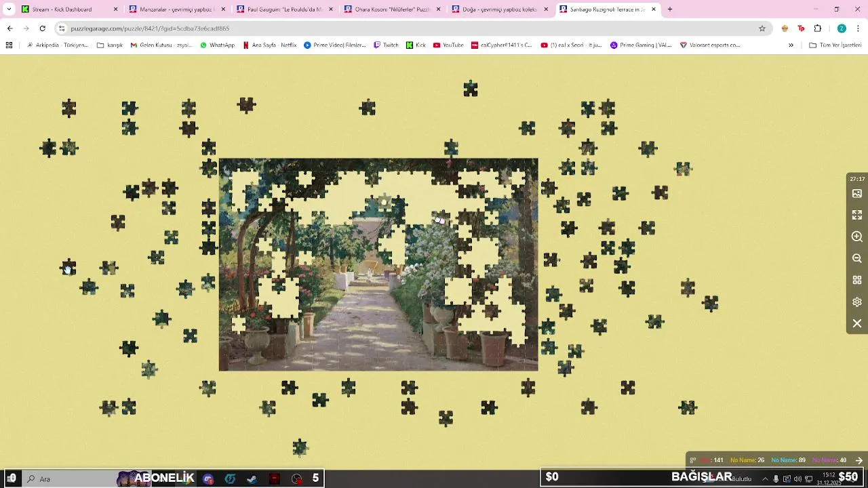Pick the topmost loose puzzle piece

point(471,89)
